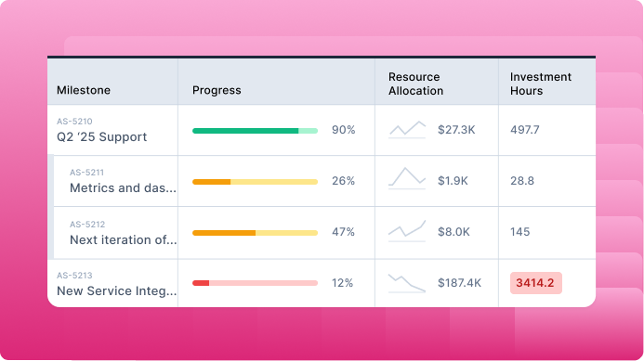Click the AS-5210 milestone ID
The image size is (644, 361).
[74, 122]
